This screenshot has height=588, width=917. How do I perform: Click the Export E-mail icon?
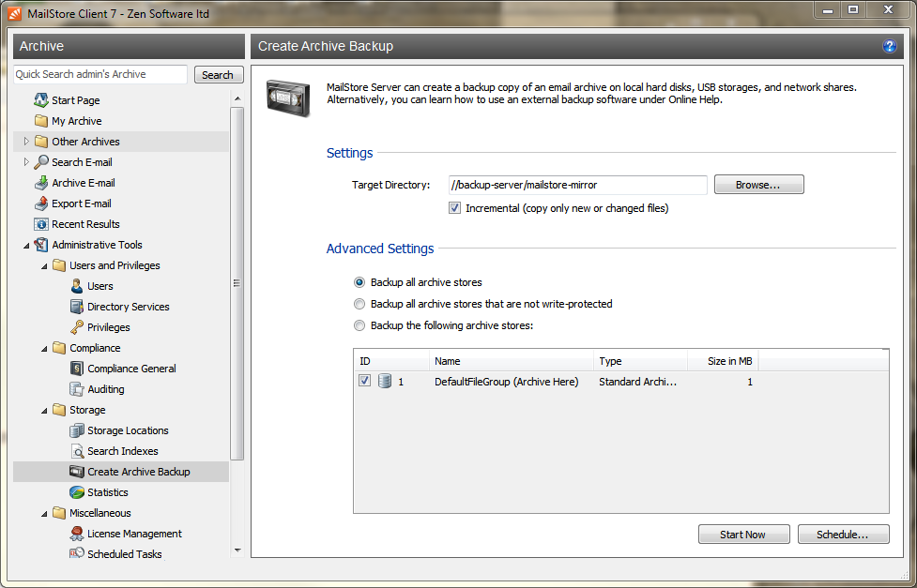click(x=41, y=204)
